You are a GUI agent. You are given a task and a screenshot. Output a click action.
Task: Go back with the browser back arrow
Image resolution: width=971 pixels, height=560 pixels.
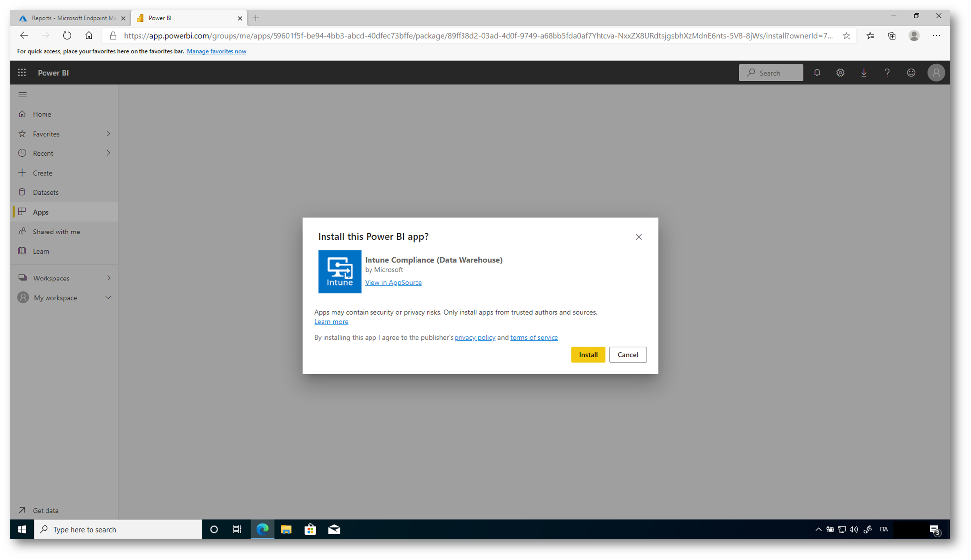click(24, 35)
